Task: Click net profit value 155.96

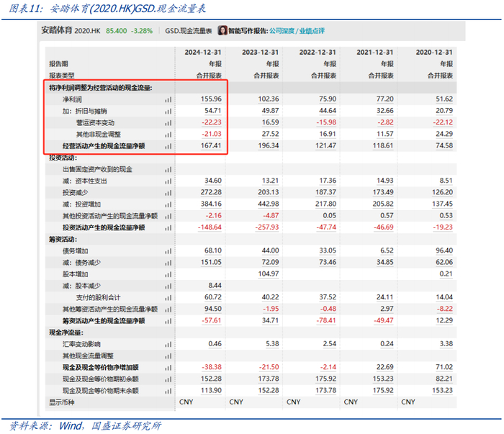Action: click(211, 99)
